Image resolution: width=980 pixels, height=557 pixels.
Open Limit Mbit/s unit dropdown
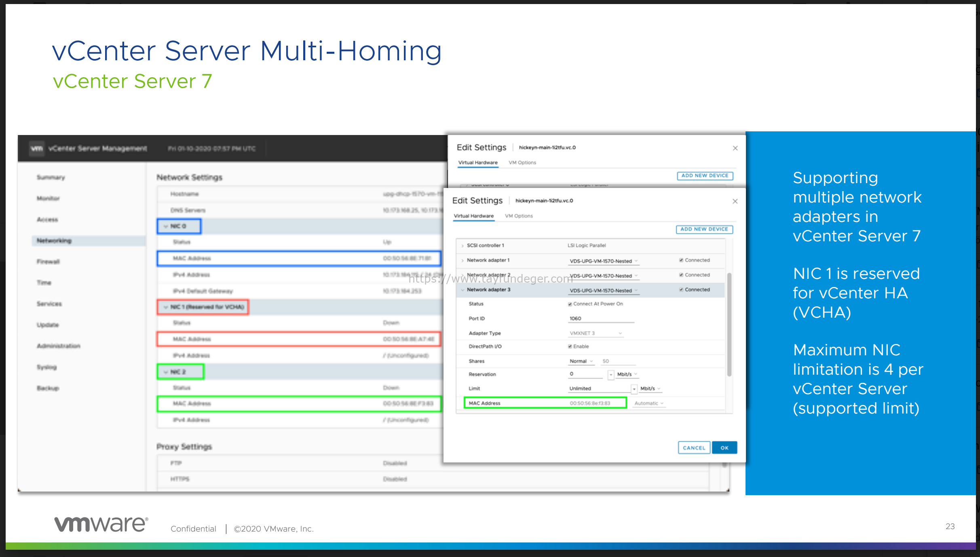(x=651, y=388)
